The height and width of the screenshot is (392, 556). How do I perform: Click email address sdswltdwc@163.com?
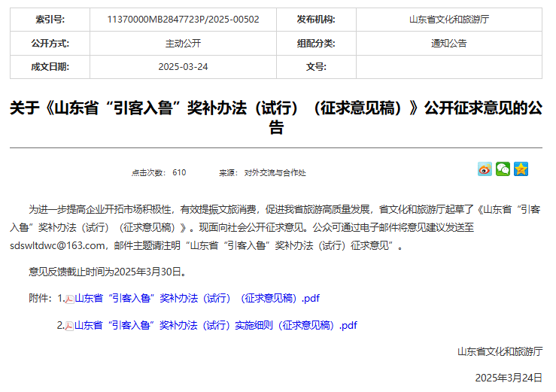(57, 245)
